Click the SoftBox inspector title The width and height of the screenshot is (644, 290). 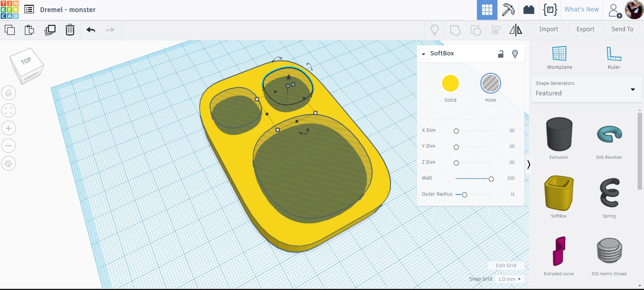[x=442, y=53]
